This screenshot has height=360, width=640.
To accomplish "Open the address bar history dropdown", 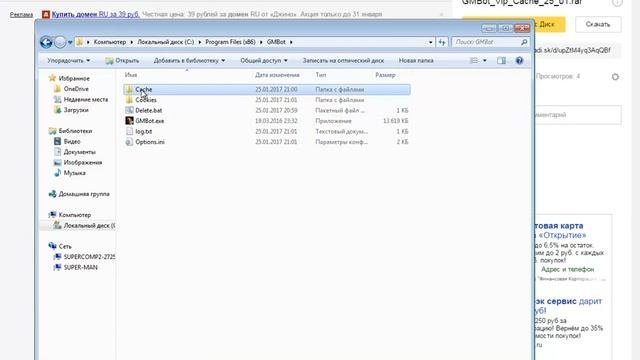I will [430, 42].
